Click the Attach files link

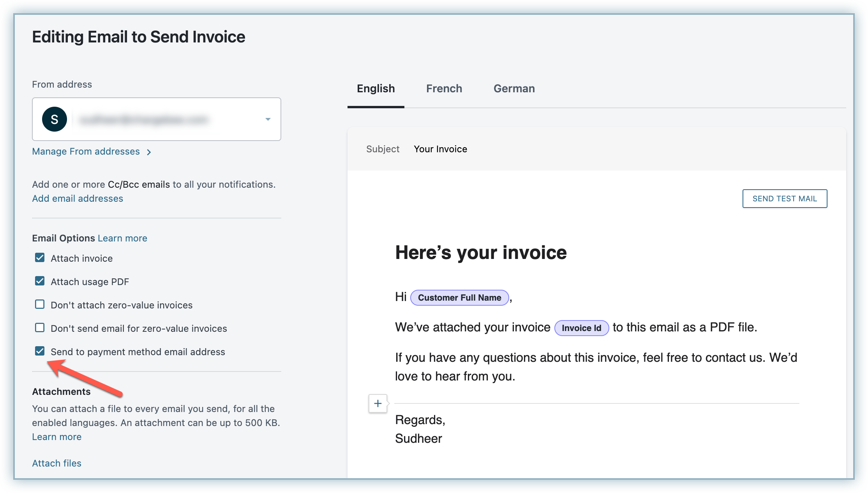pyautogui.click(x=57, y=463)
